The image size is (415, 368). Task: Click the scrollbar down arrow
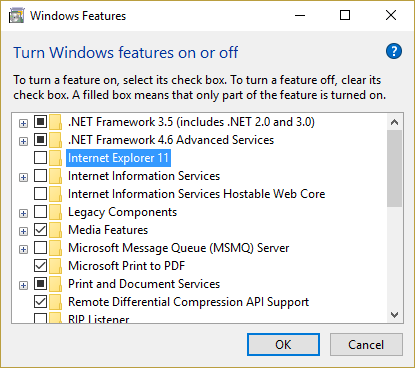tap(395, 315)
